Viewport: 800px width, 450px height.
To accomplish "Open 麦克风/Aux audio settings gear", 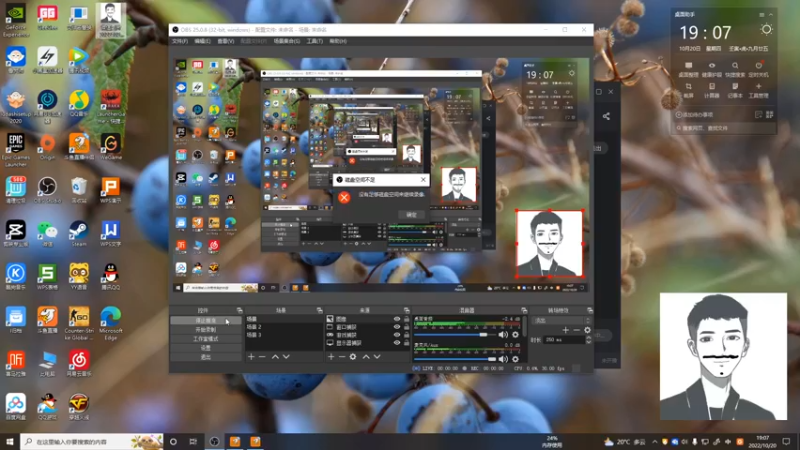I will [x=515, y=359].
